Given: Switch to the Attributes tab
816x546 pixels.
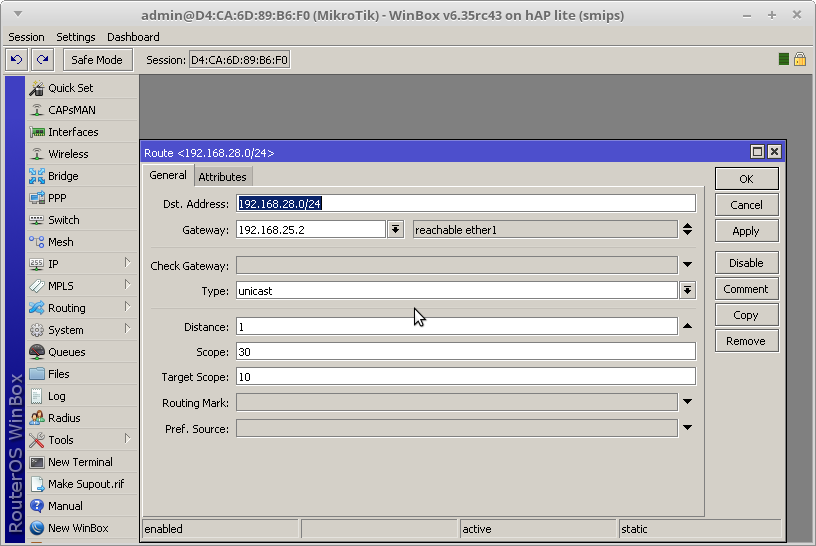Looking at the screenshot, I should coord(223,177).
